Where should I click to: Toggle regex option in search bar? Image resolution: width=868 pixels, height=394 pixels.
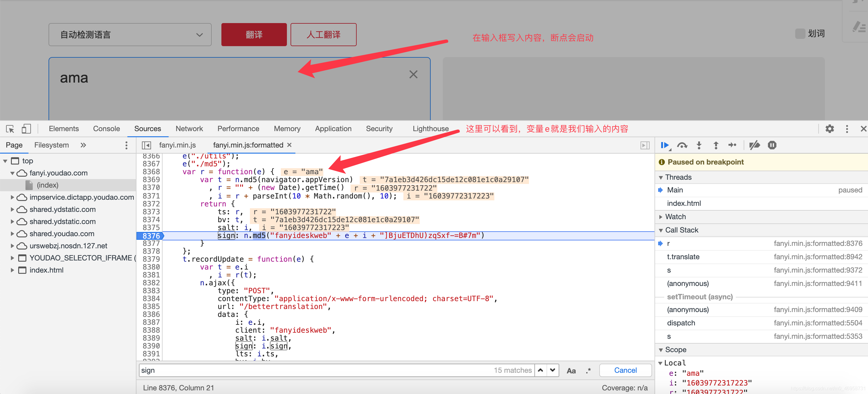[x=588, y=370]
